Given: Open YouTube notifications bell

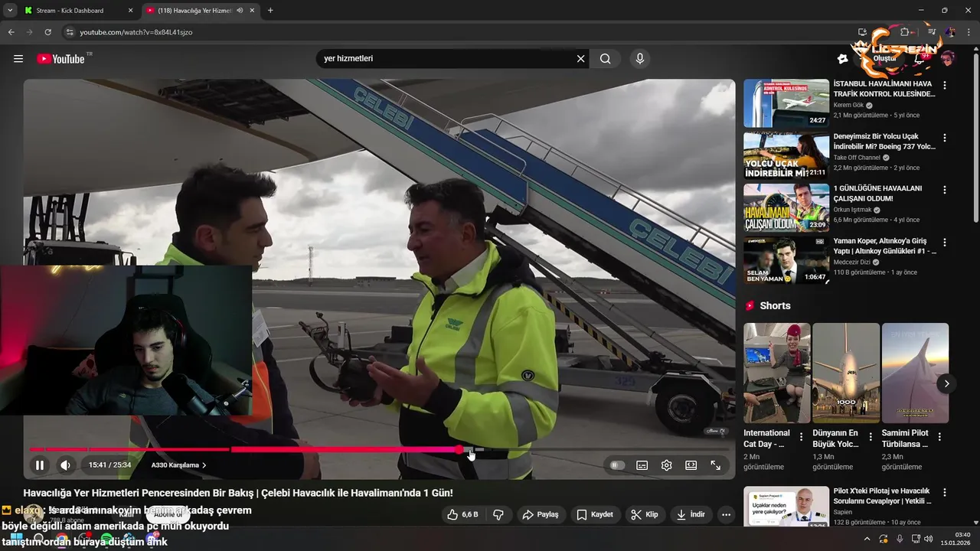Looking at the screenshot, I should (920, 59).
